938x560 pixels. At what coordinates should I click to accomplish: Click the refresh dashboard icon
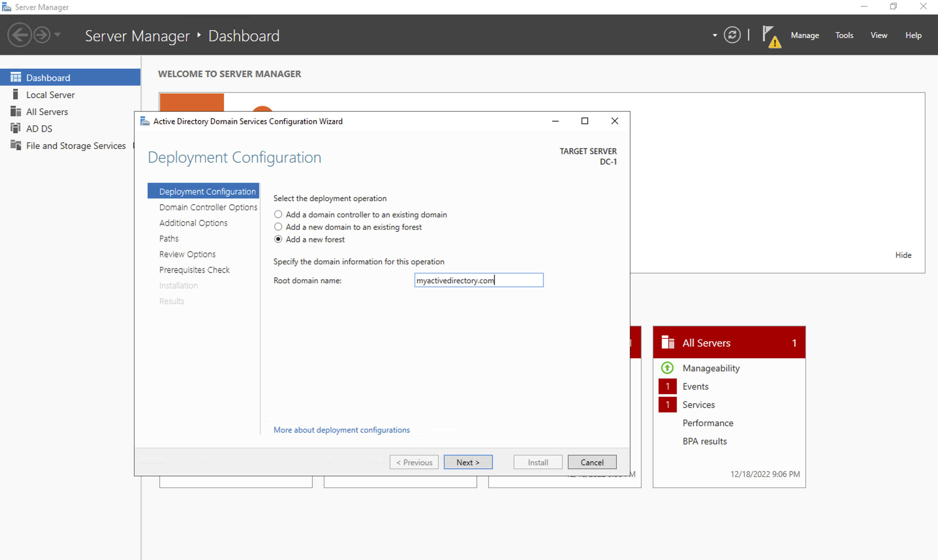[x=732, y=35]
